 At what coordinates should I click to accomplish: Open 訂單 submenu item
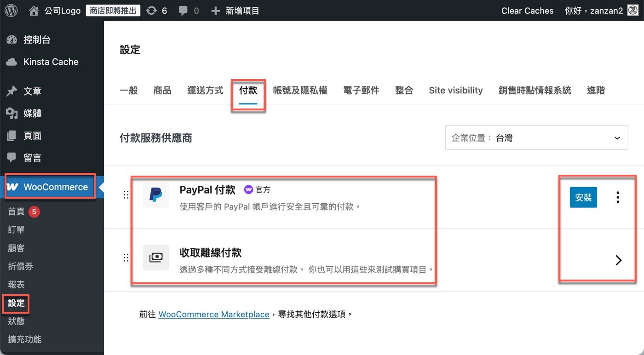click(17, 230)
